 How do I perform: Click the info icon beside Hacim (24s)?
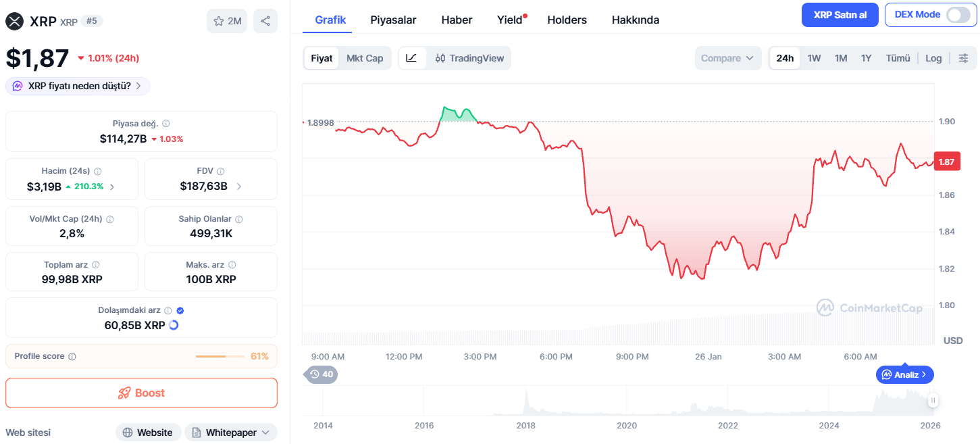click(x=97, y=172)
